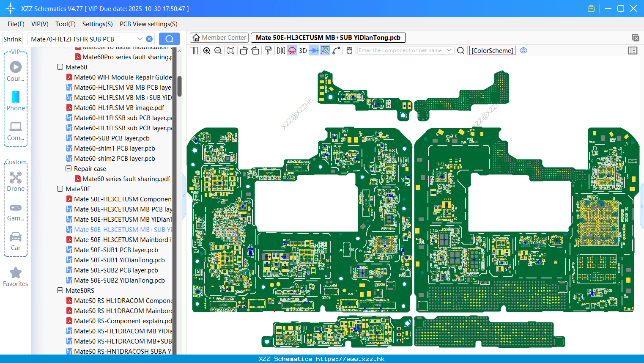Click the mouse settings icon

(x=349, y=50)
